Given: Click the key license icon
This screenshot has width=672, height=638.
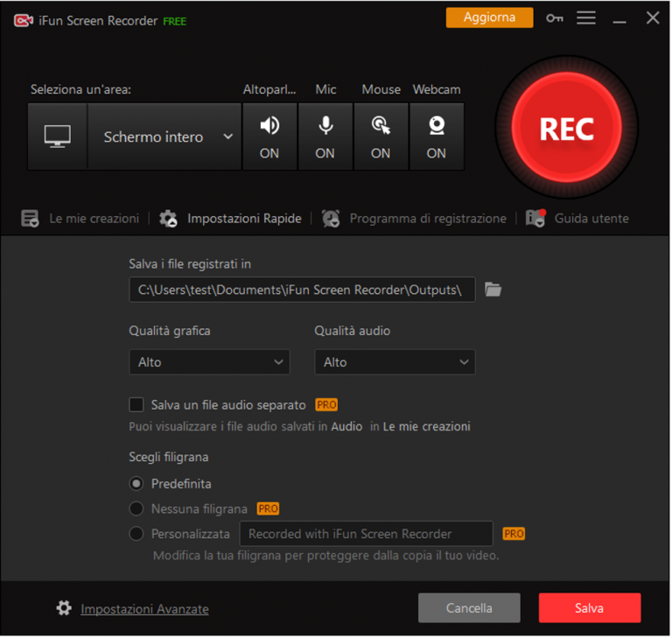Looking at the screenshot, I should tap(554, 18).
